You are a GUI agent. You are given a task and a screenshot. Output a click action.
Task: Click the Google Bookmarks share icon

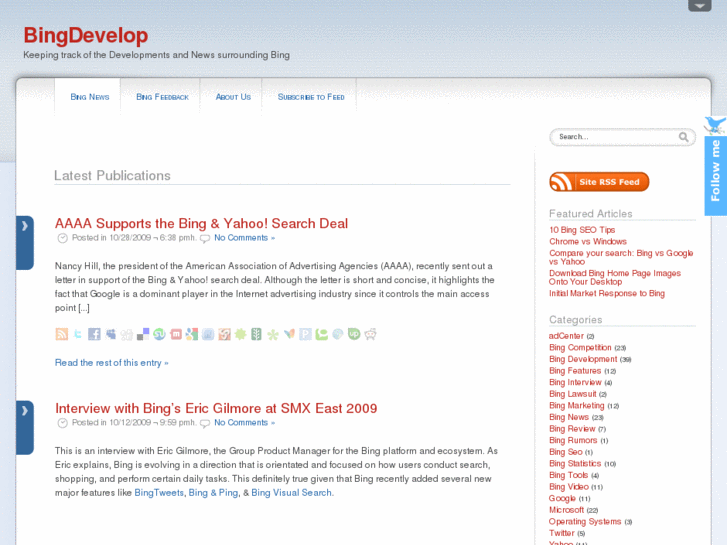coord(192,334)
